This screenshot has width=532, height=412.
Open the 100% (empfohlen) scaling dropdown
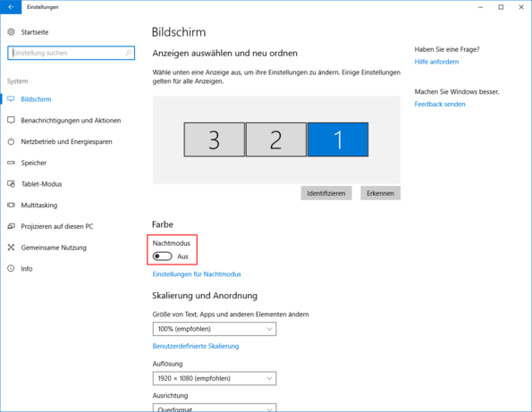[215, 329]
